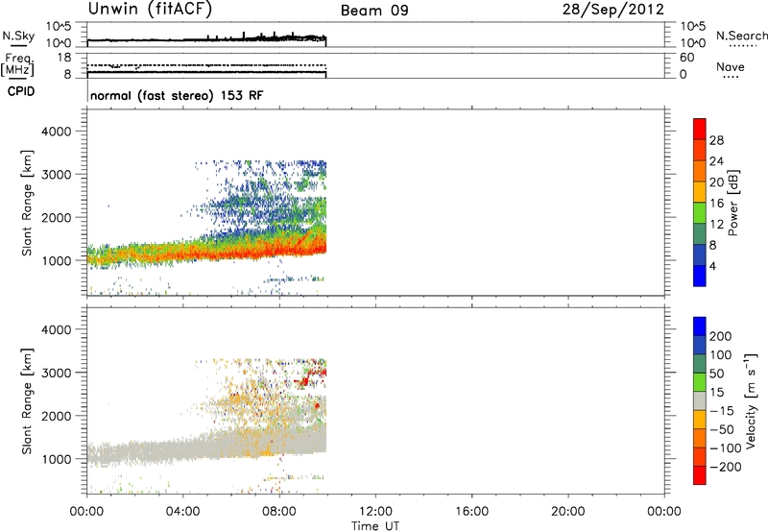Click the 'CPID' label
Viewport: 768px width, 532px height.
[21, 91]
